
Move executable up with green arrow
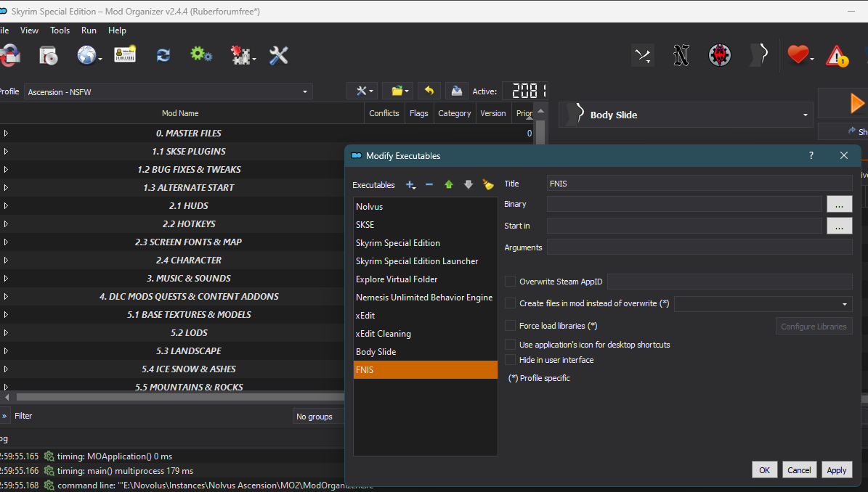pyautogui.click(x=449, y=184)
